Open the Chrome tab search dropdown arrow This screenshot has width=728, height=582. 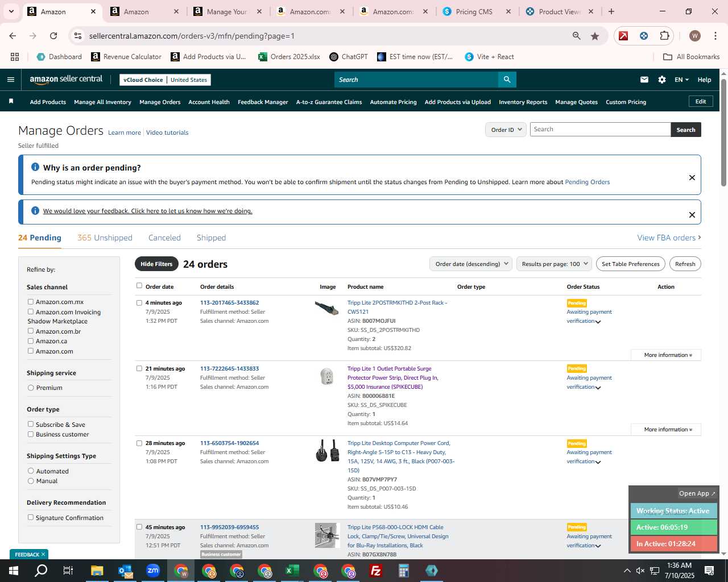click(11, 11)
